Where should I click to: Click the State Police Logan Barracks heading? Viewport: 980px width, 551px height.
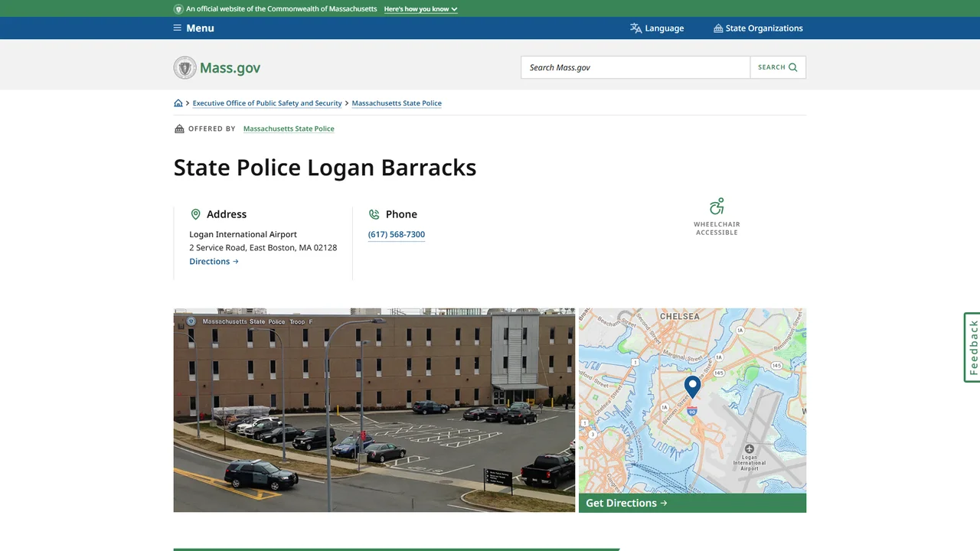325,168
